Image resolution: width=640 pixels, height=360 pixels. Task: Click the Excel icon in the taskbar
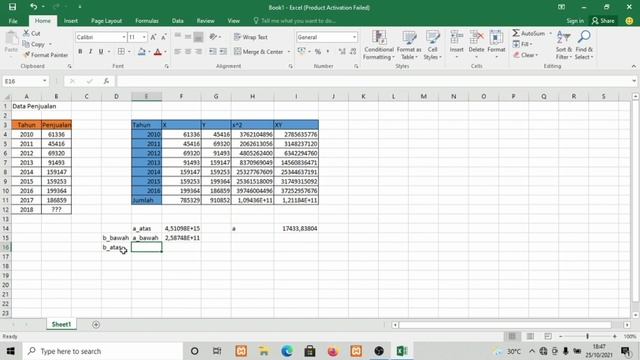click(x=402, y=351)
